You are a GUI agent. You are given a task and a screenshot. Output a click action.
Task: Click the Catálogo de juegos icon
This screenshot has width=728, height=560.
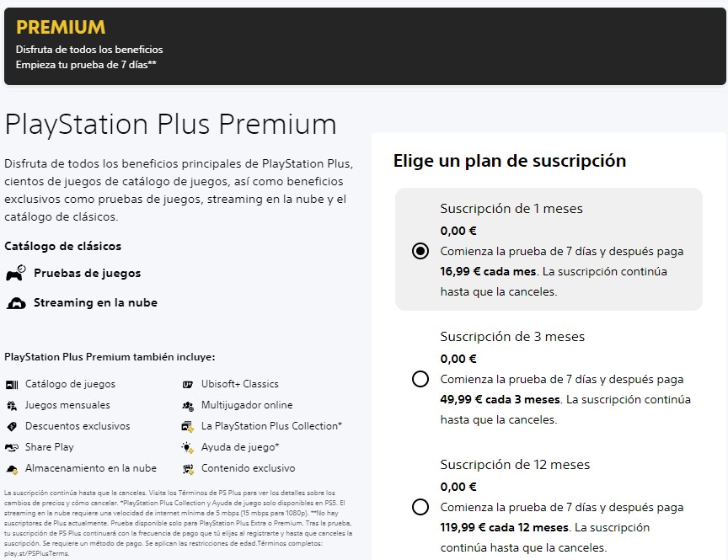pos(12,384)
